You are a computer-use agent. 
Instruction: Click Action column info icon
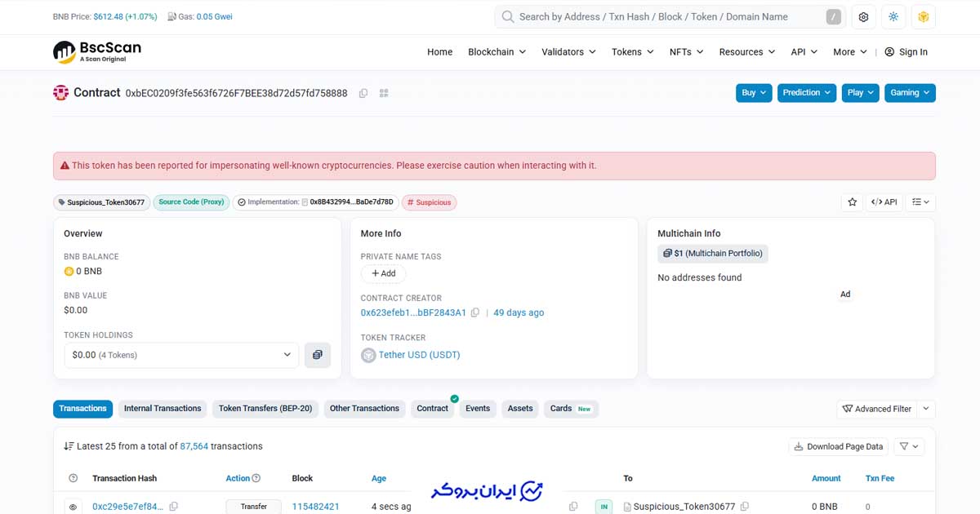256,478
